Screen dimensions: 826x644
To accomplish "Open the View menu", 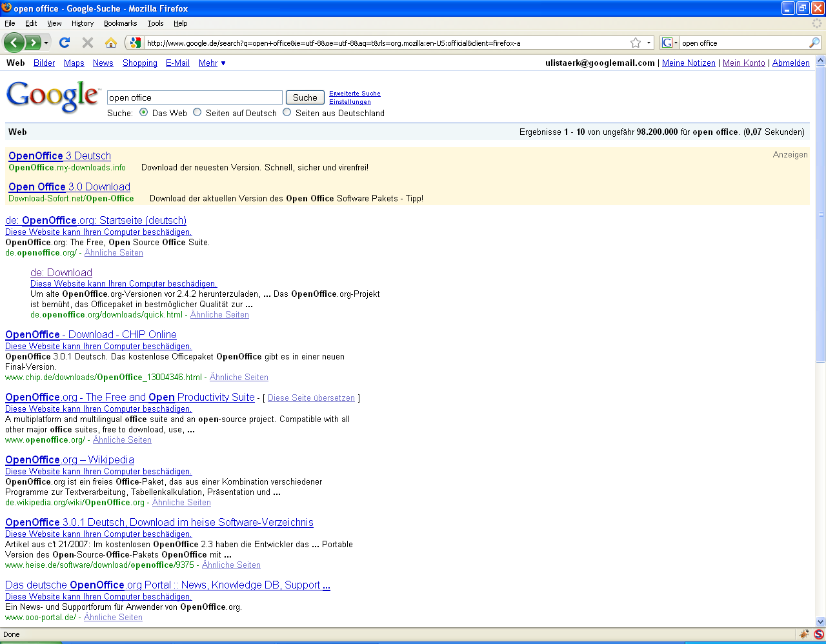I will 54,23.
